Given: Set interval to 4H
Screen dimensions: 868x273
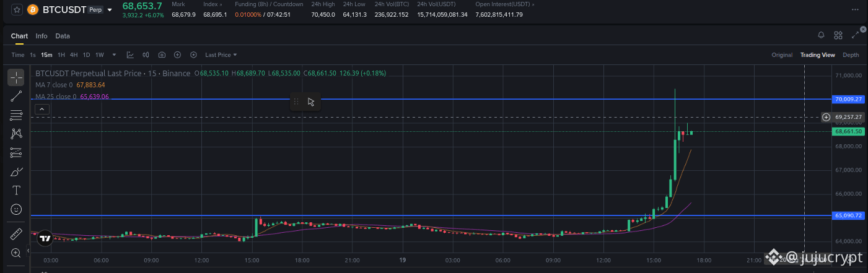Looking at the screenshot, I should coord(74,54).
